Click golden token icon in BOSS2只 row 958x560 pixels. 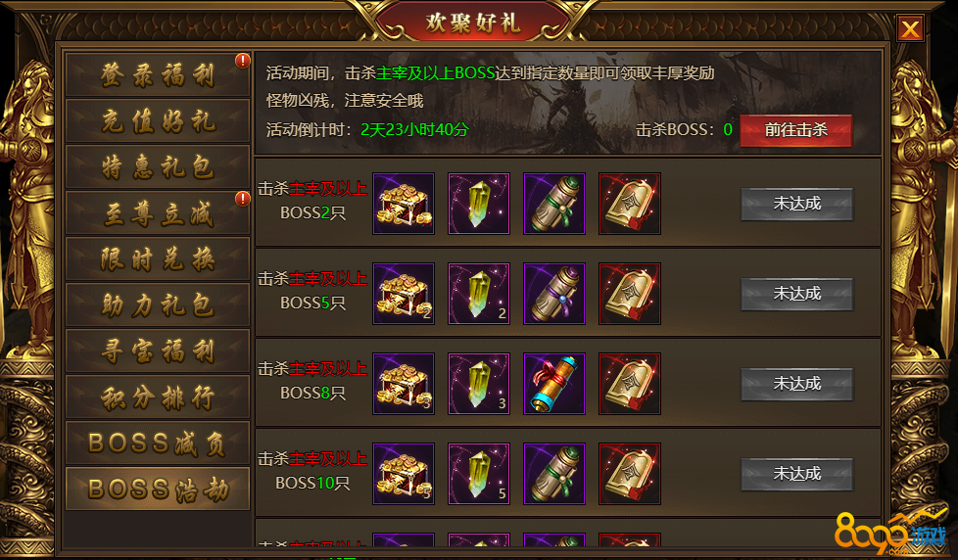click(x=629, y=204)
